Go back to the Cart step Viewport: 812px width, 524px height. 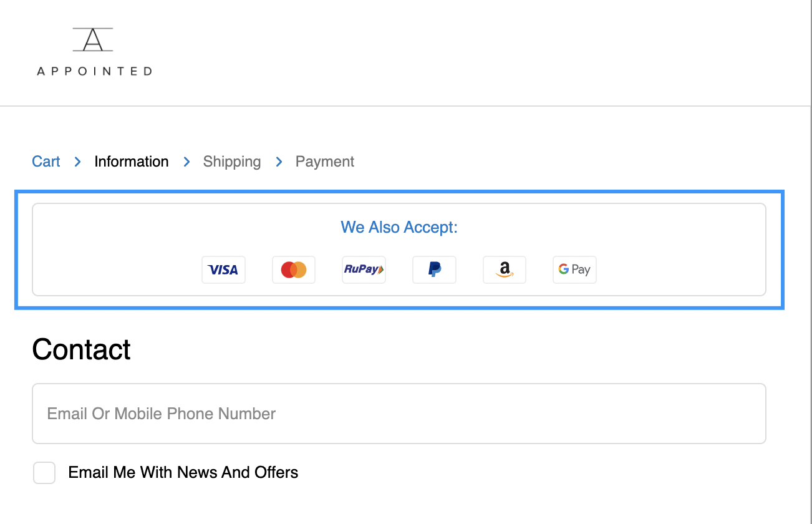point(46,162)
